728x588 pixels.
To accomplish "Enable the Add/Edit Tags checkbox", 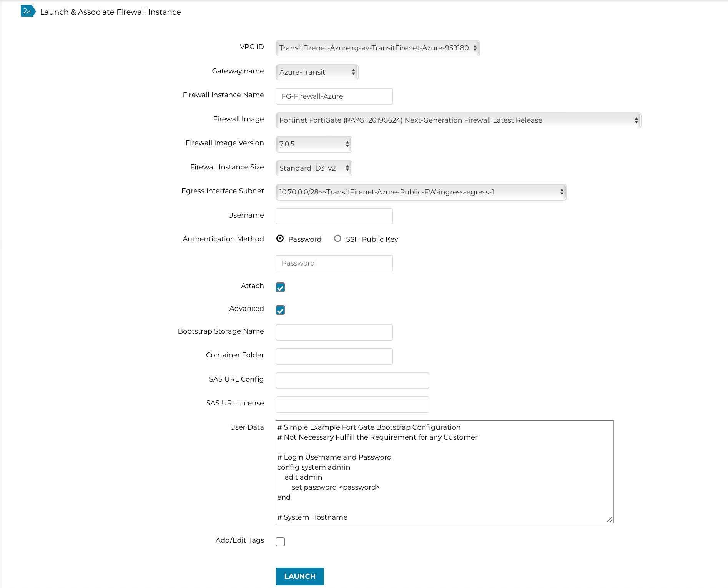I will (280, 541).
